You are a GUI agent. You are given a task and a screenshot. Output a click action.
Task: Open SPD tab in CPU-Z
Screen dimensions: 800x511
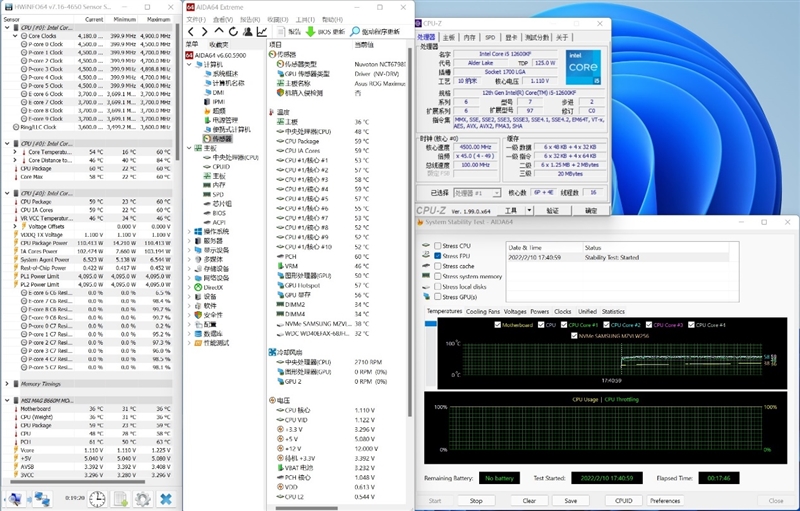pyautogui.click(x=490, y=37)
